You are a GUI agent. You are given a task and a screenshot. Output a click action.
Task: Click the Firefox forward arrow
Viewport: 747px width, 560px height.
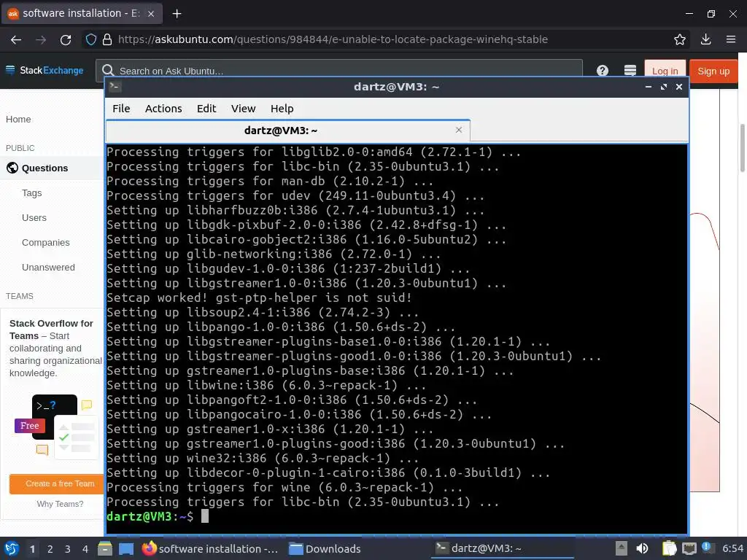pyautogui.click(x=41, y=39)
